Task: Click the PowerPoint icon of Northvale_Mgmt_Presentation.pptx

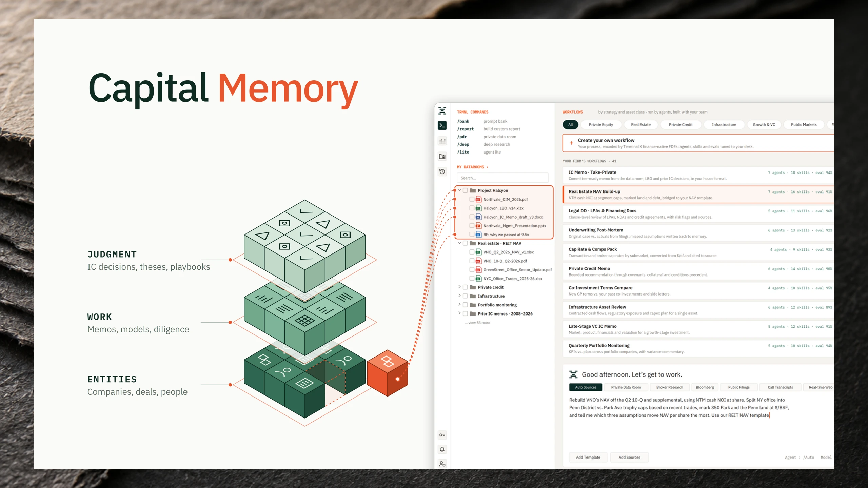Action: click(478, 226)
